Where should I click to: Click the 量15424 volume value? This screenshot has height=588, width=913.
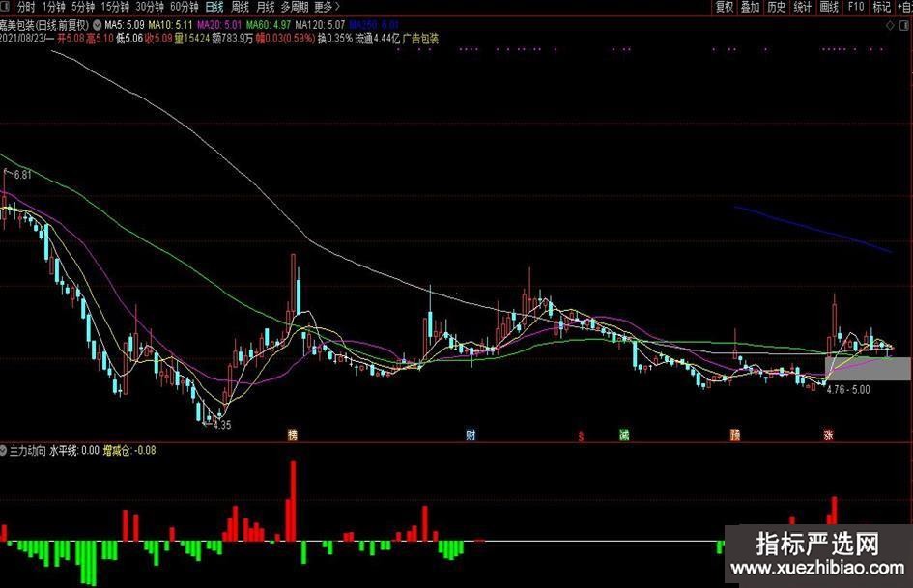[x=191, y=39]
